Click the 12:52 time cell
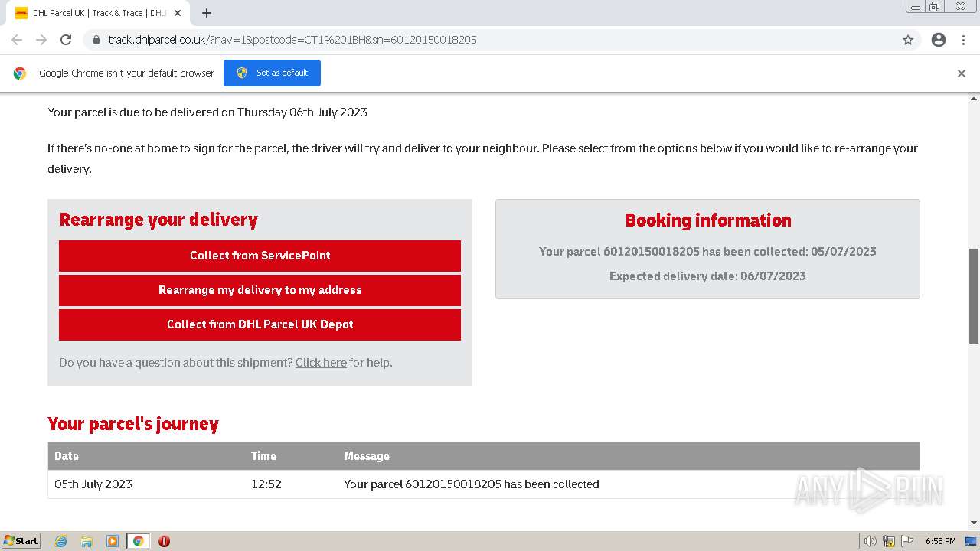 266,484
